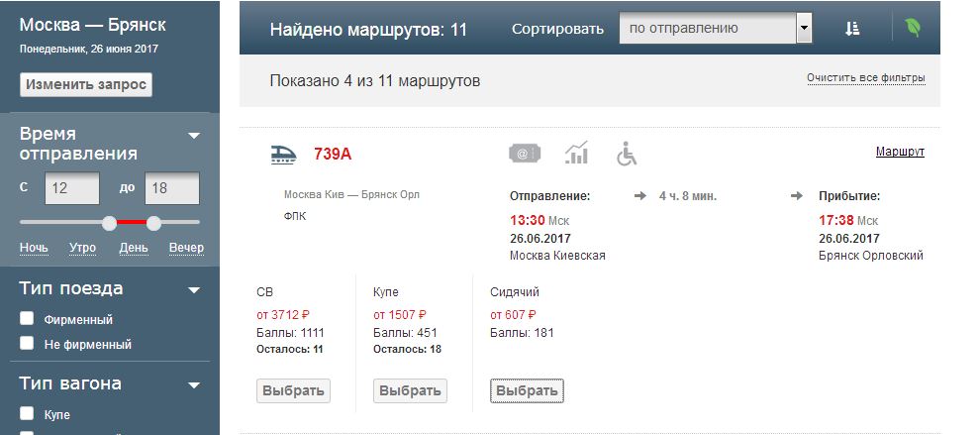
Task: Click the wheelchair accessibility icon
Action: click(x=626, y=154)
